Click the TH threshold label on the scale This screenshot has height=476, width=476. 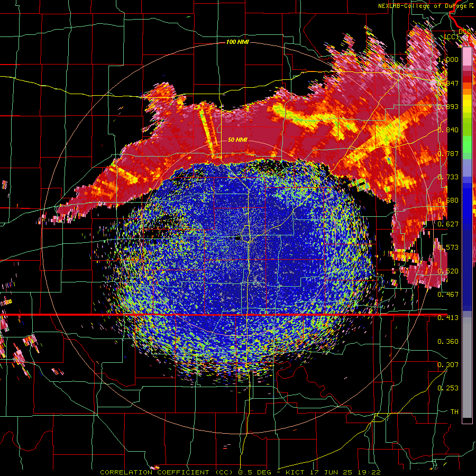click(454, 412)
